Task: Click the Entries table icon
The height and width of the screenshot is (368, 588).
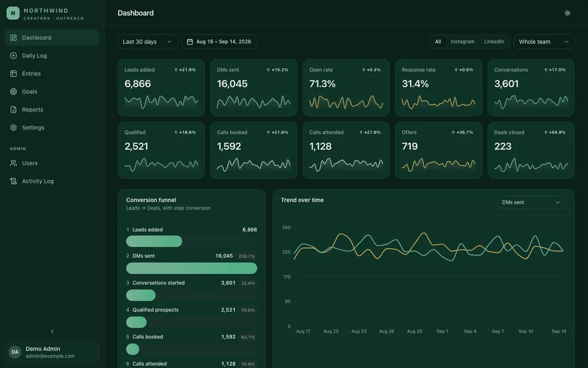Action: (13, 74)
